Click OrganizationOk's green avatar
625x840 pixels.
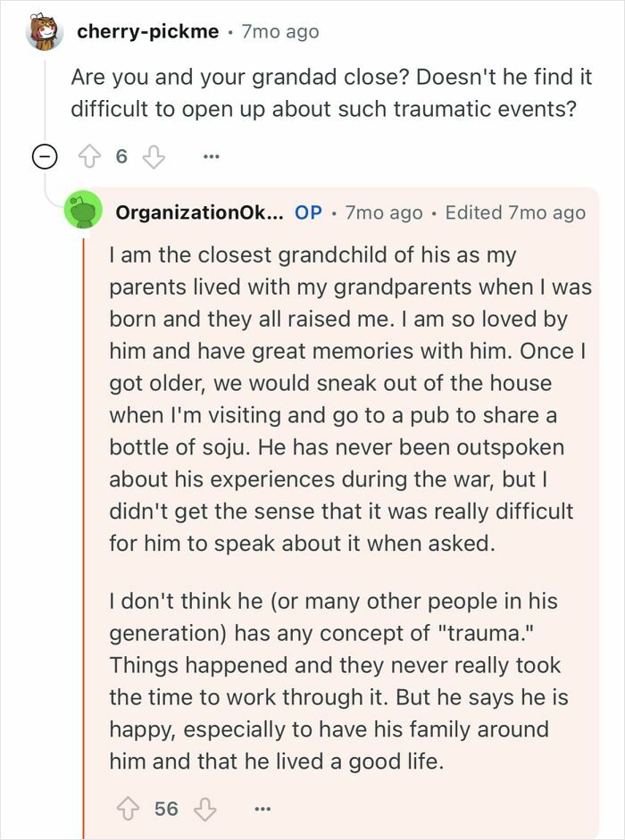pyautogui.click(x=84, y=207)
